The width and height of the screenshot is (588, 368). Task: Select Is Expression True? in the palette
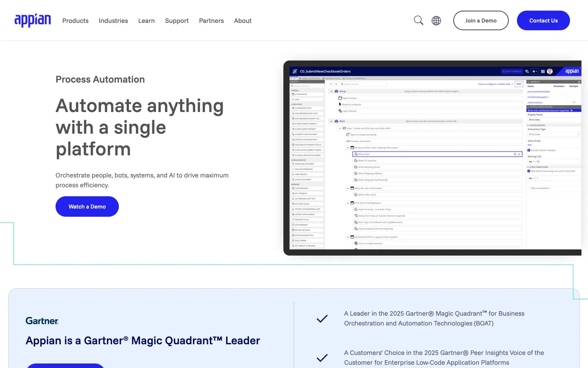tap(307, 108)
